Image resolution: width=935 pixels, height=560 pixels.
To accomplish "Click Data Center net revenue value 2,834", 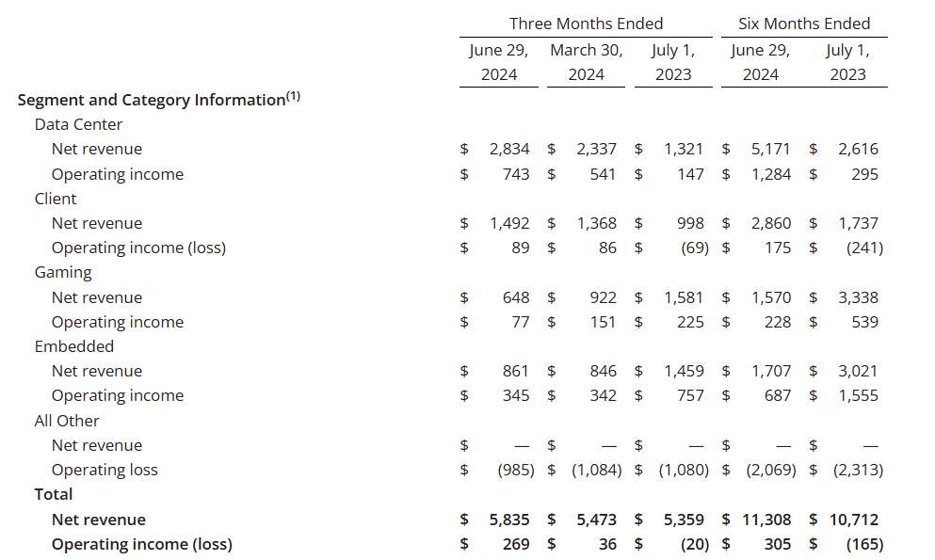I will coord(509,149).
